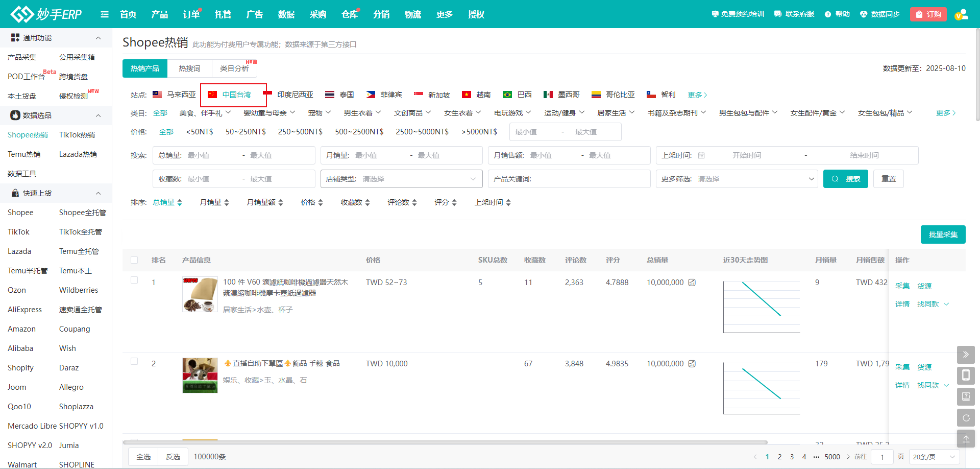Open TikTok热销 in the sidebar

77,135
